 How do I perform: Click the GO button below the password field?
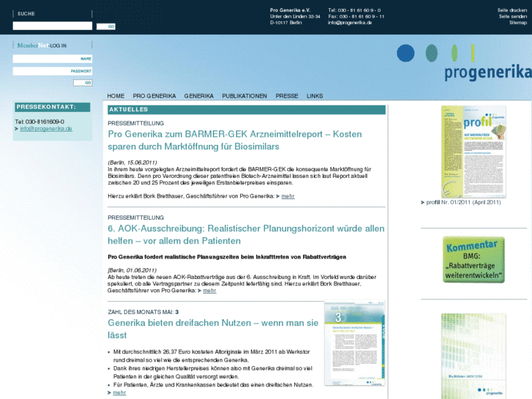pos(83,83)
